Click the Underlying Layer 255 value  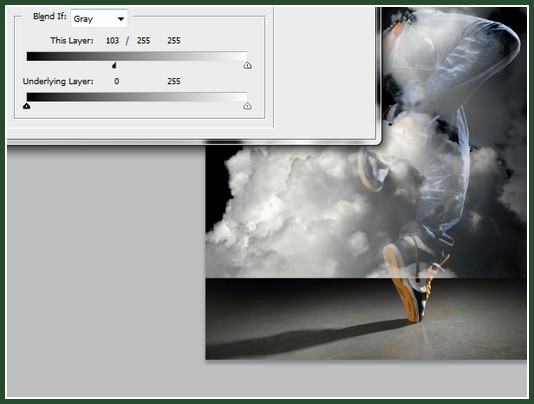click(174, 81)
